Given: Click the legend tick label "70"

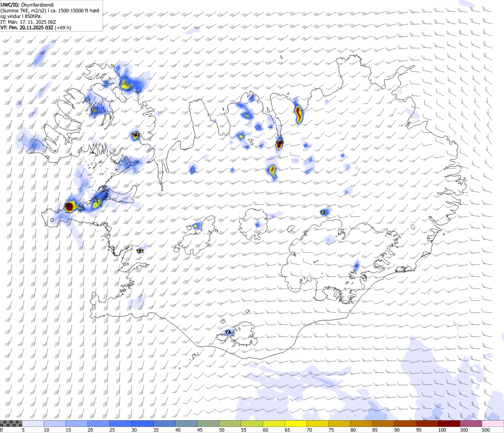Looking at the screenshot, I should [309, 430].
